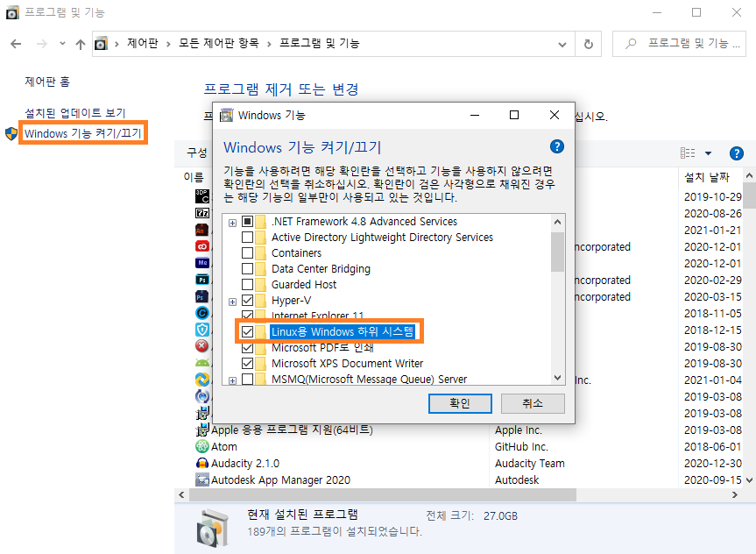Sort by the 이름 column header
756x554 pixels.
pos(194,177)
